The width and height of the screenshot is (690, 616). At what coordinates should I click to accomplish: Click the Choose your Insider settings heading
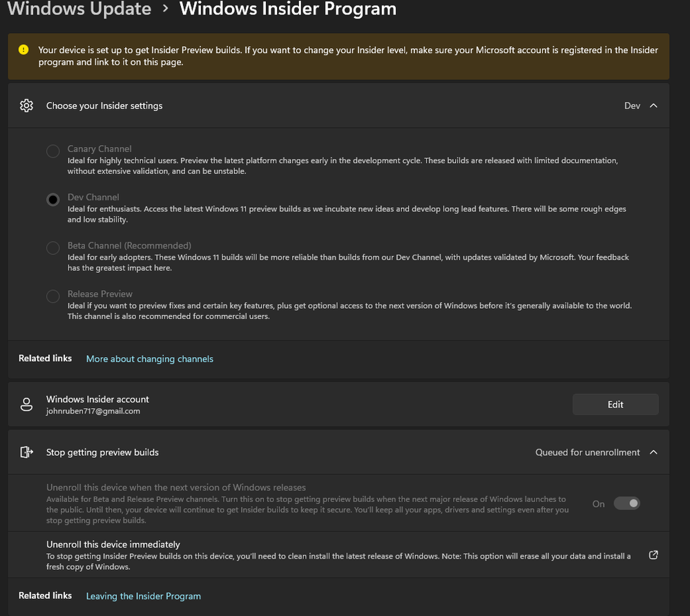104,106
